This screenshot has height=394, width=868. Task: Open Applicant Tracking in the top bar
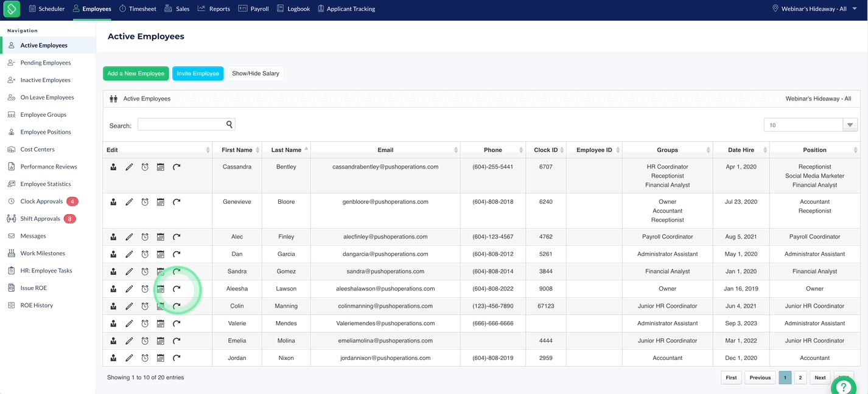346,9
